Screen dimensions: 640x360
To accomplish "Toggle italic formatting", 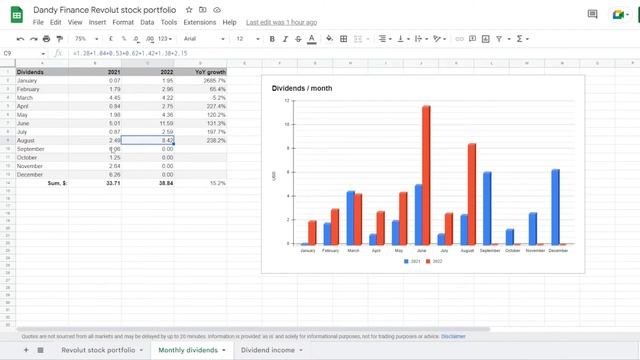I will (x=285, y=39).
